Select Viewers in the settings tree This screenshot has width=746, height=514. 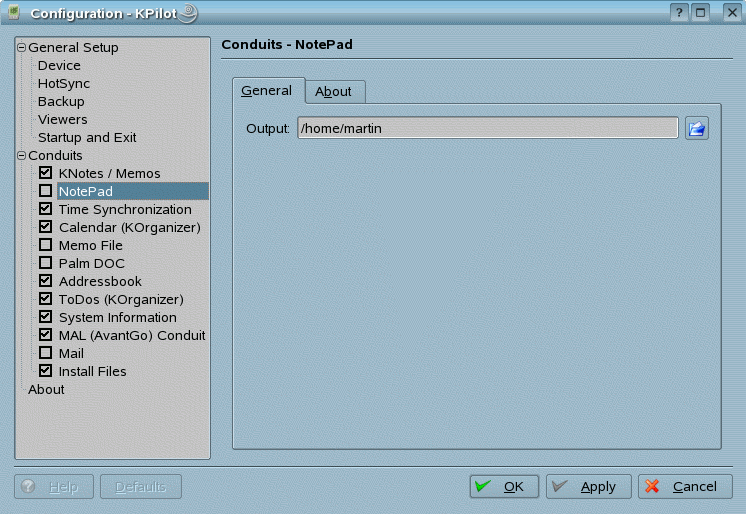click(x=62, y=119)
